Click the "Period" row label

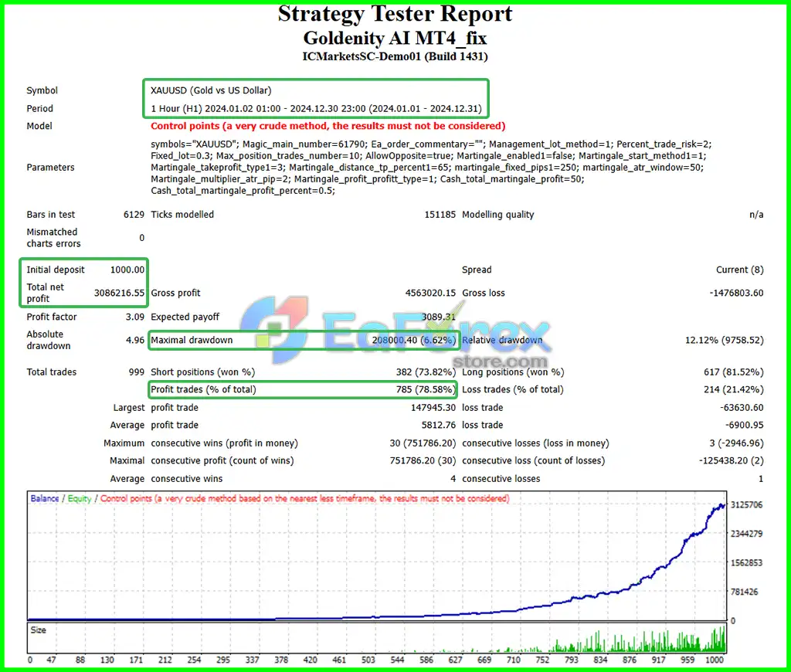pyautogui.click(x=39, y=108)
